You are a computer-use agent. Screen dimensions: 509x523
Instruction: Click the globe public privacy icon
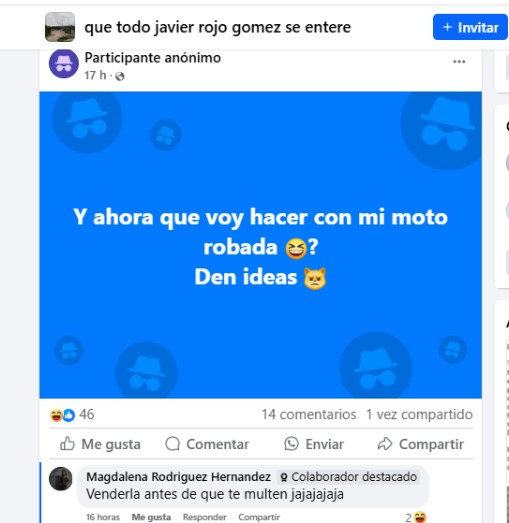tap(120, 76)
